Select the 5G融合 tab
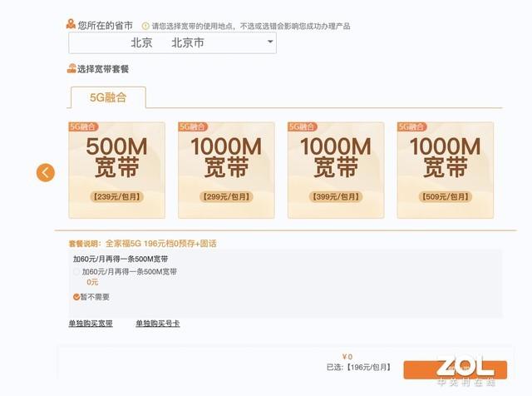Image resolution: width=532 pixels, height=396 pixels. tap(108, 98)
